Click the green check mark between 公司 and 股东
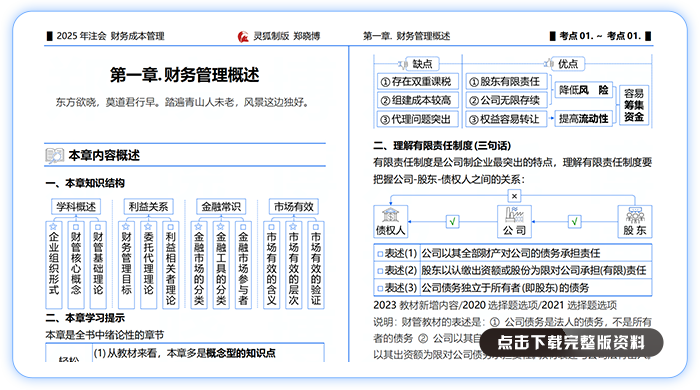 [x=575, y=221]
